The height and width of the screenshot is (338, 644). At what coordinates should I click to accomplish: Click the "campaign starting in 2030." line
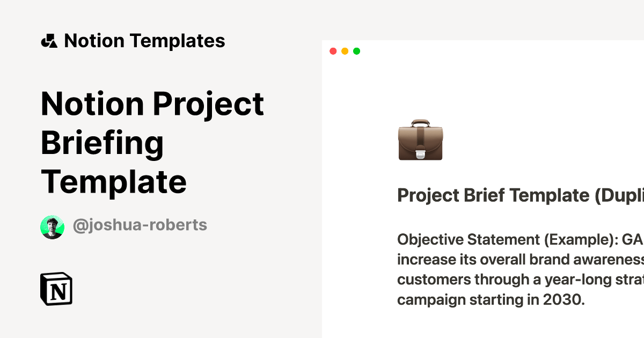pyautogui.click(x=490, y=299)
